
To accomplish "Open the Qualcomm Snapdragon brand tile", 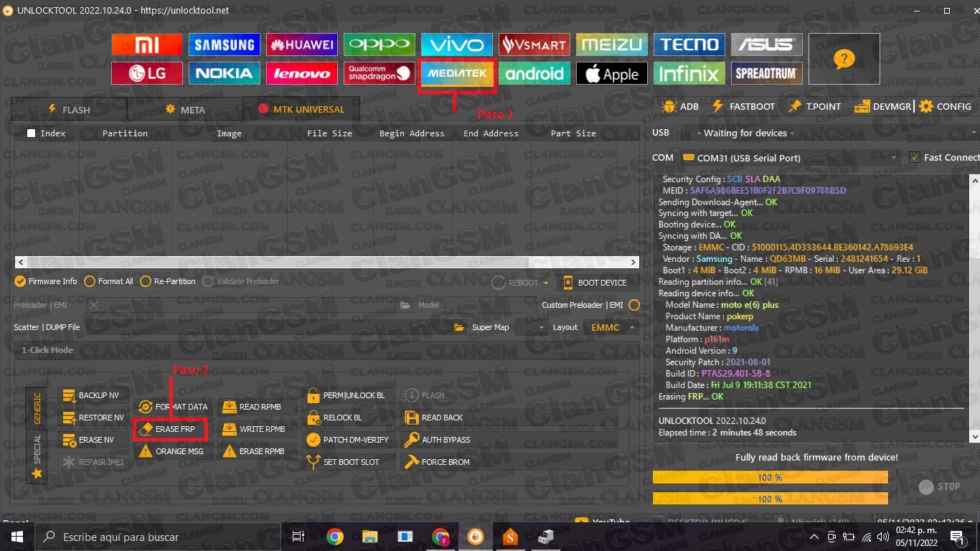I will [x=379, y=73].
